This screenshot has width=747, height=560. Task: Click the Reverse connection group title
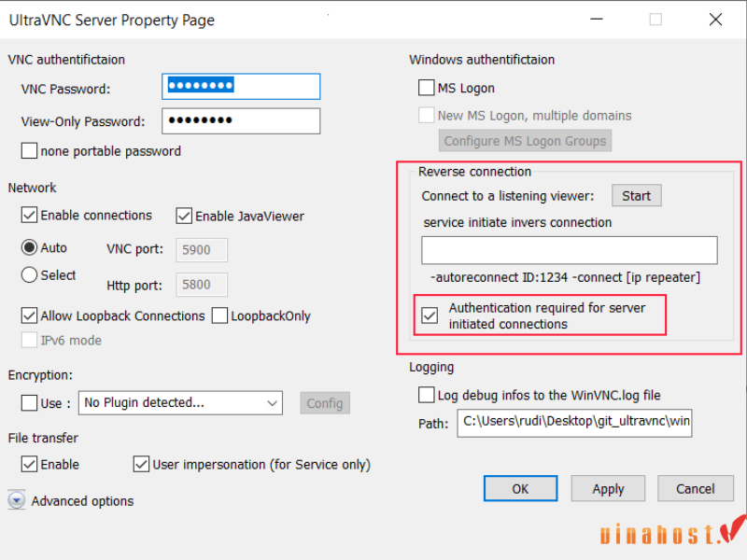pyautogui.click(x=474, y=172)
